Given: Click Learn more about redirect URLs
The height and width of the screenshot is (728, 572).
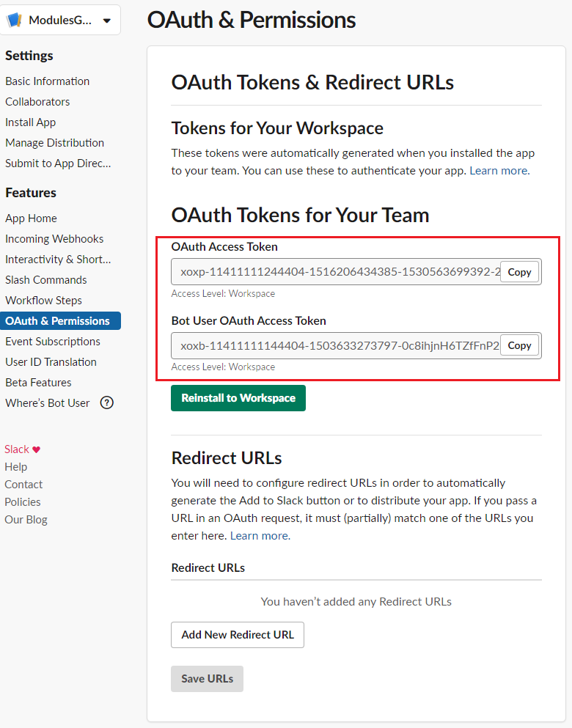Looking at the screenshot, I should [260, 536].
